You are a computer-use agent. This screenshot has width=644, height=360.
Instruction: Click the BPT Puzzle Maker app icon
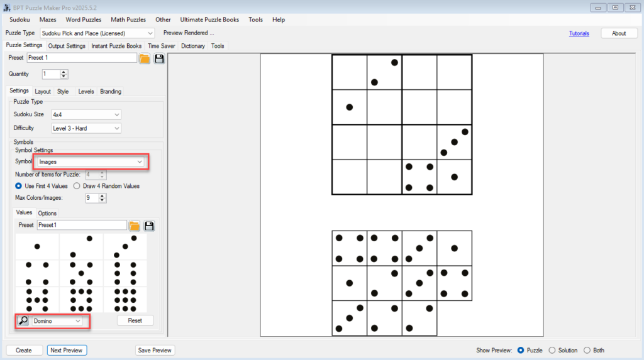[6, 7]
